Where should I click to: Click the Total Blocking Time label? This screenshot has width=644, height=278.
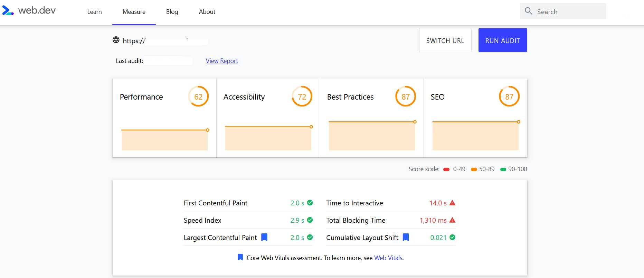[356, 220]
